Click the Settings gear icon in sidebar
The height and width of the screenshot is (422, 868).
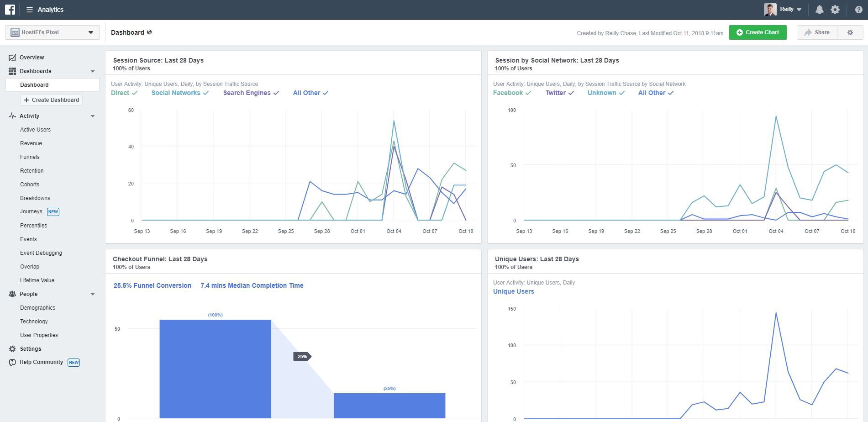coord(12,349)
